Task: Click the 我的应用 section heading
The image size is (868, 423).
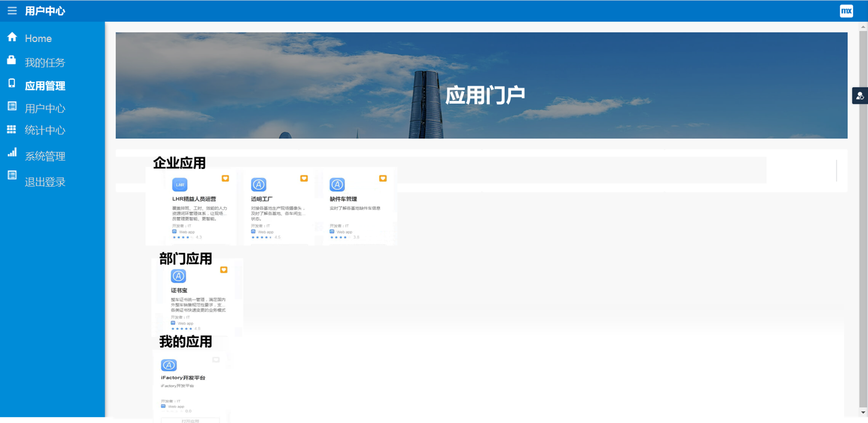Action: [185, 342]
